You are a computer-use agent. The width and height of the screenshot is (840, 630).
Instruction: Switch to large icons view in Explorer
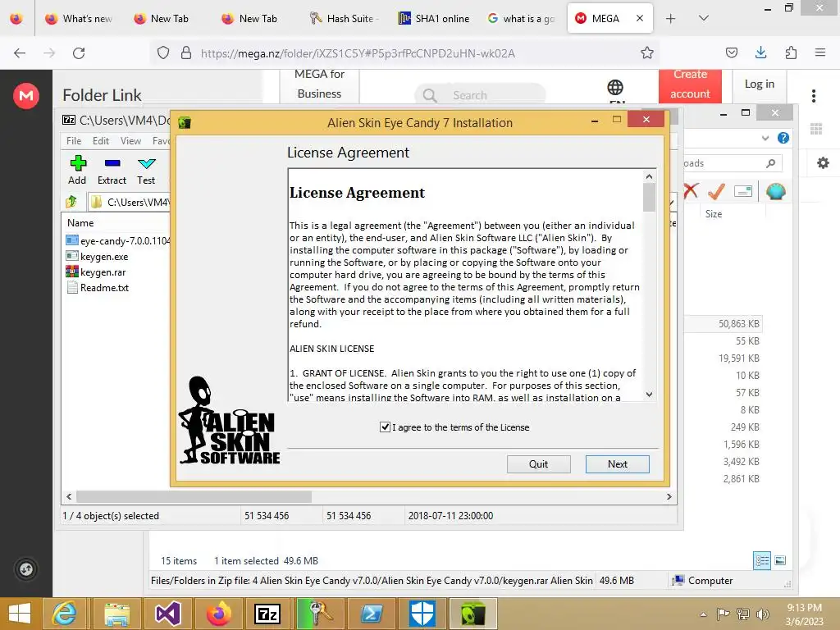780,561
